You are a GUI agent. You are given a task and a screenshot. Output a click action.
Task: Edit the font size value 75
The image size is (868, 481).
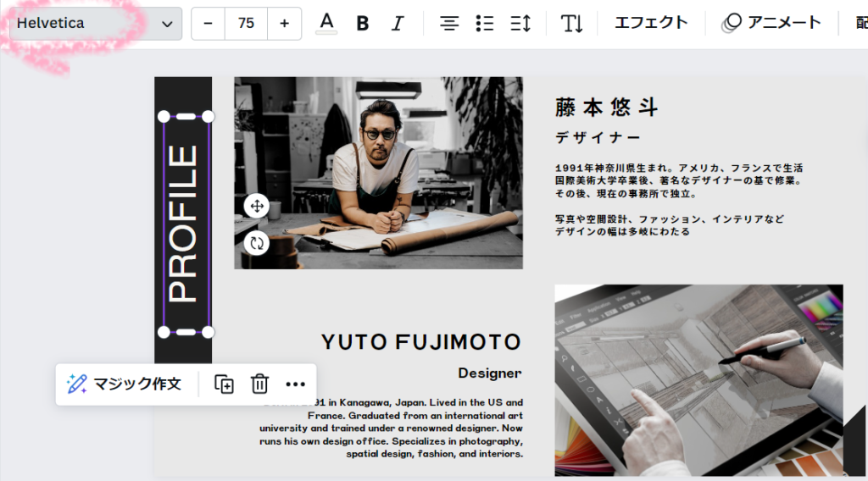coord(246,23)
